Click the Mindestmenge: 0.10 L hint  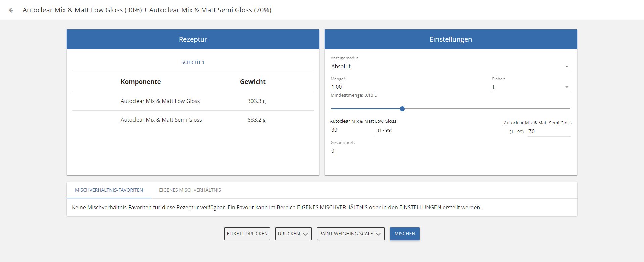tap(354, 95)
